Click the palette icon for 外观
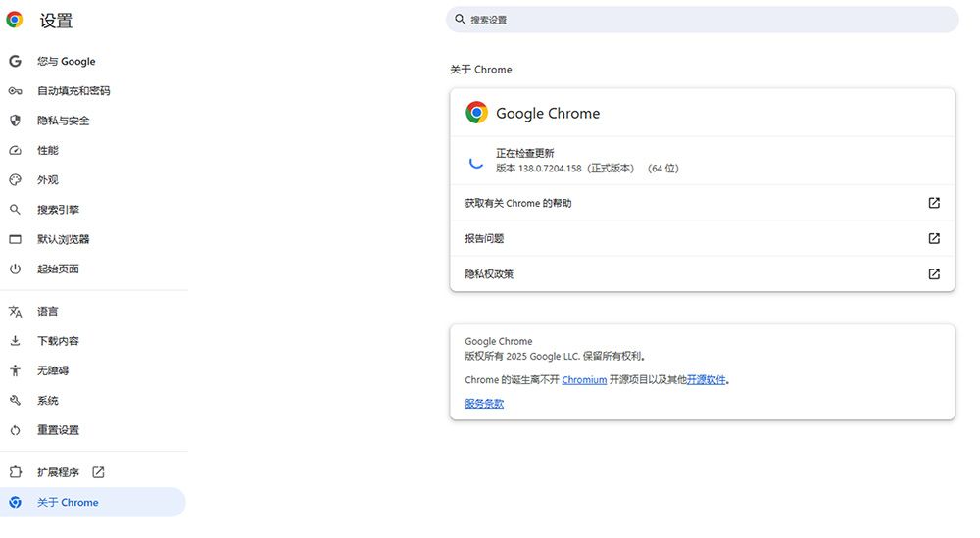Image resolution: width=980 pixels, height=538 pixels. coord(15,180)
